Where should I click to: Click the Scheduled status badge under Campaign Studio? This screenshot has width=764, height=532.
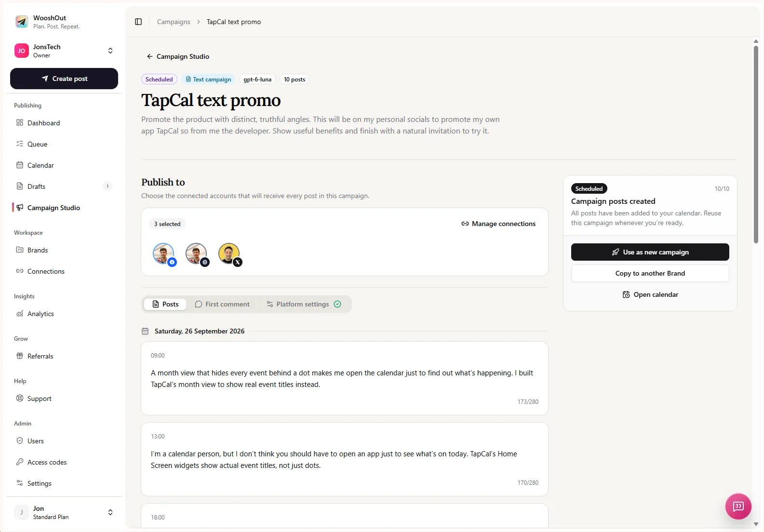point(159,80)
